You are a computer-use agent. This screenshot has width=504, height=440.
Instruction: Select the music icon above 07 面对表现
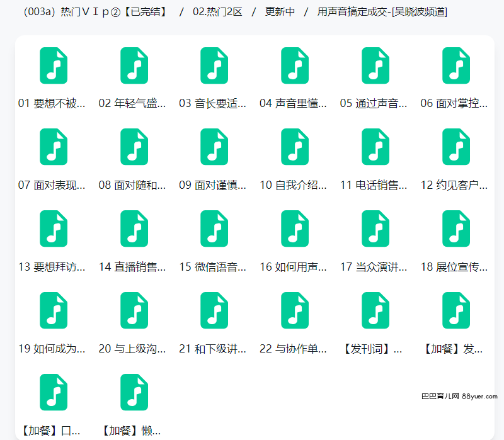[x=54, y=147]
